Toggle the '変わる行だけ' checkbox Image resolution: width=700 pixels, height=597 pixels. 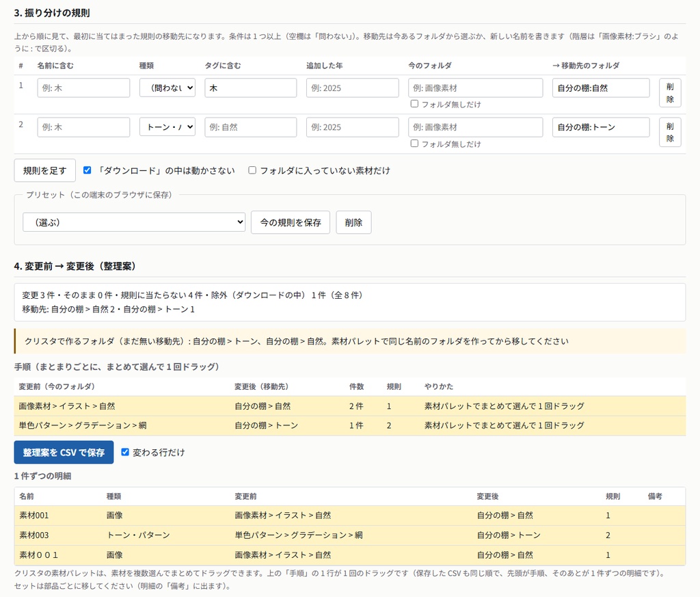[125, 452]
